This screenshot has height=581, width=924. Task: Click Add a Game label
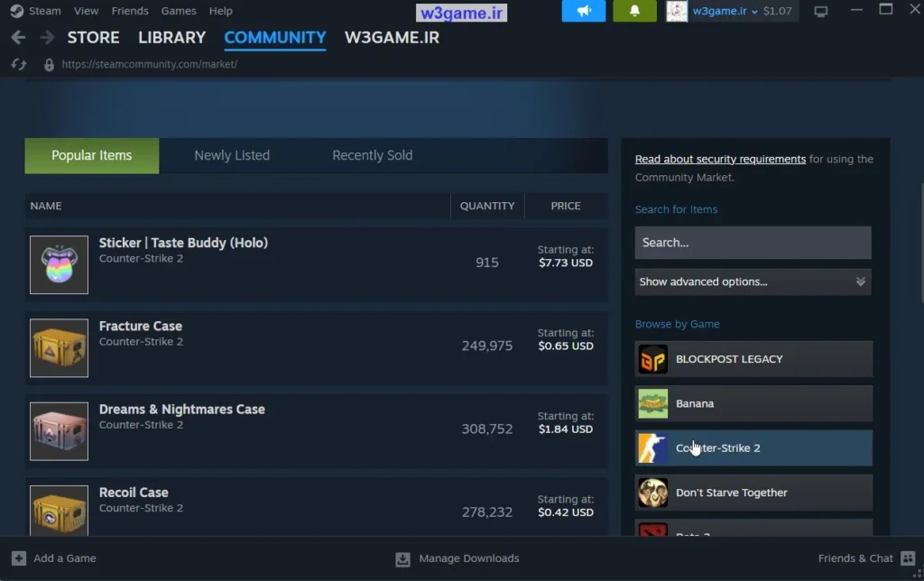point(65,558)
